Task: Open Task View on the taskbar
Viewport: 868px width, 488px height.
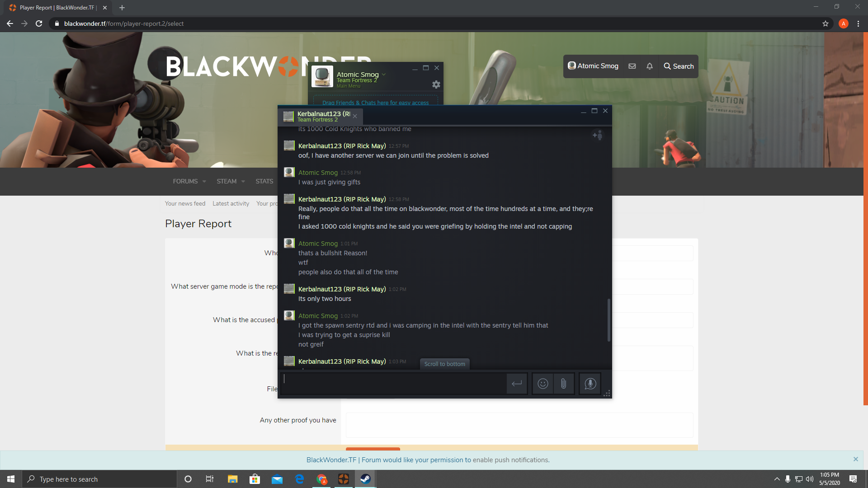Action: pyautogui.click(x=210, y=479)
